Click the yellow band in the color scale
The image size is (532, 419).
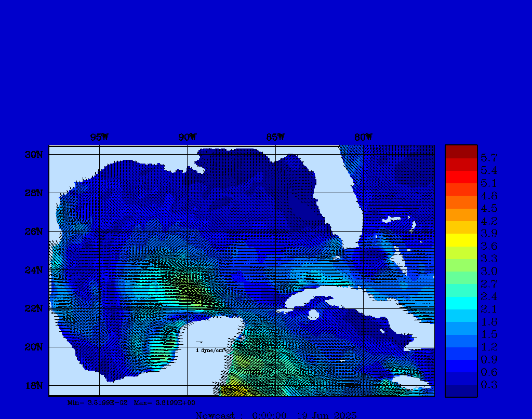click(x=461, y=240)
